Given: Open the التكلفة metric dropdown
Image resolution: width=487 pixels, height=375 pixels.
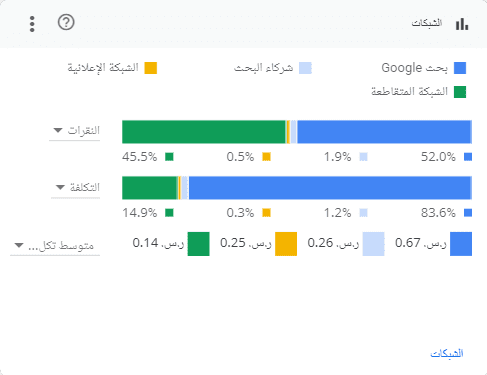Looking at the screenshot, I should 75,187.
